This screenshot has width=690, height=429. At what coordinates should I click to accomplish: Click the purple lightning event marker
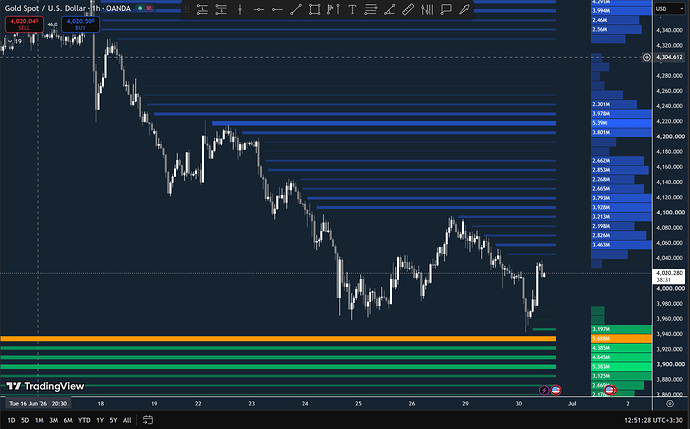coord(544,390)
